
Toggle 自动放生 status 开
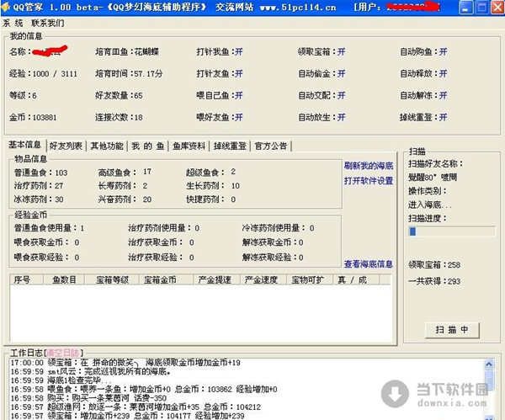341,118
